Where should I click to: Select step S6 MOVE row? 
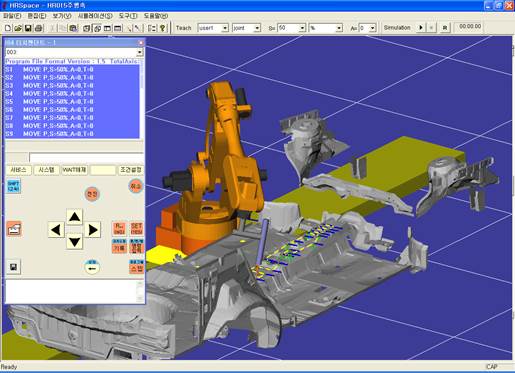click(72, 109)
